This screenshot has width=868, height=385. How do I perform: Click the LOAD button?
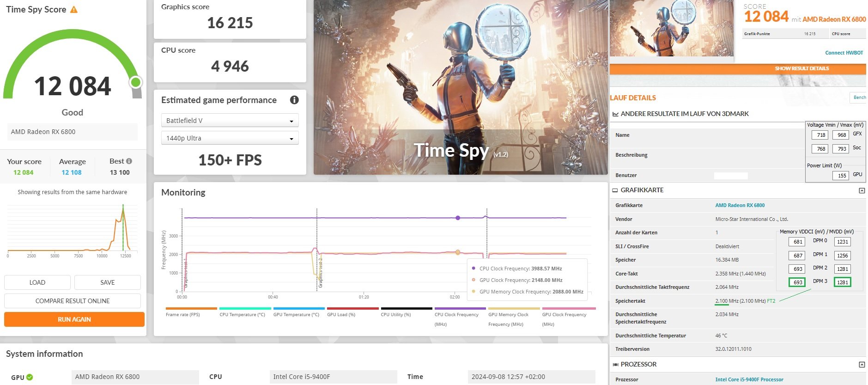coord(37,282)
